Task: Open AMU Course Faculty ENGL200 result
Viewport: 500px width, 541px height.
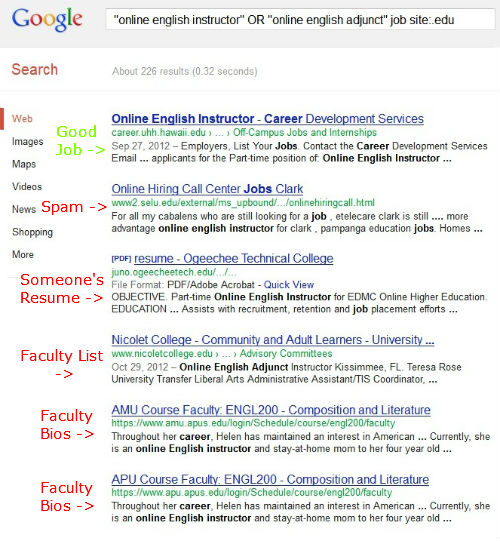Action: coord(271,410)
